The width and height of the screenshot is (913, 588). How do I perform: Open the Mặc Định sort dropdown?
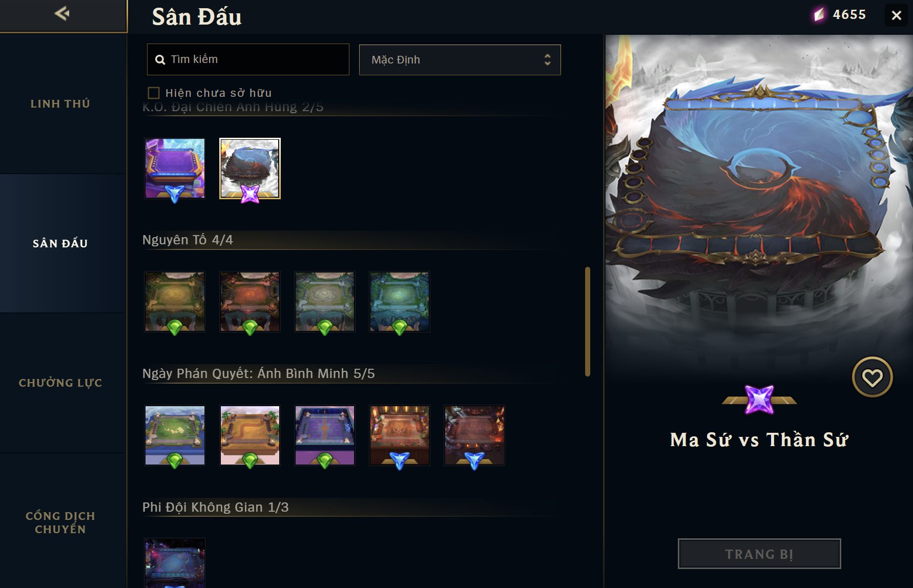[460, 60]
